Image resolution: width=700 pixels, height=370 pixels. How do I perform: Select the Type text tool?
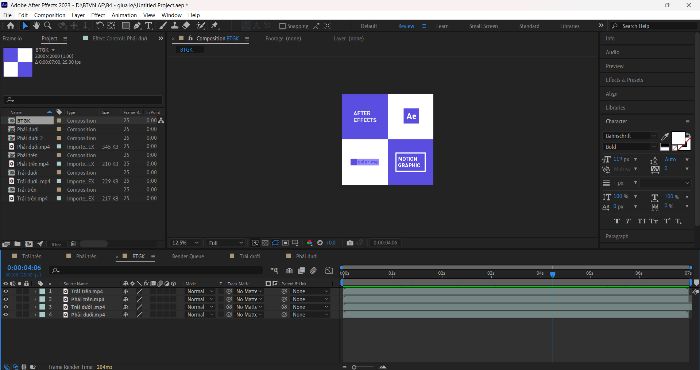pos(149,26)
